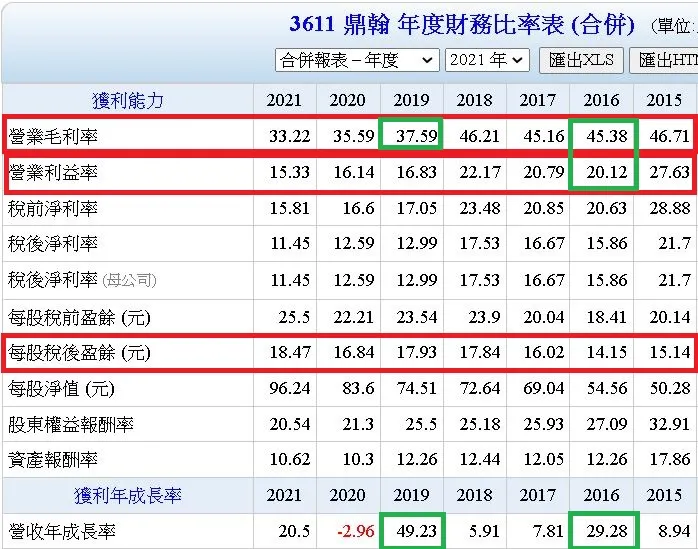The height and width of the screenshot is (549, 698).
Task: Click the 10.62 ROA value for 2021
Action: tap(290, 459)
